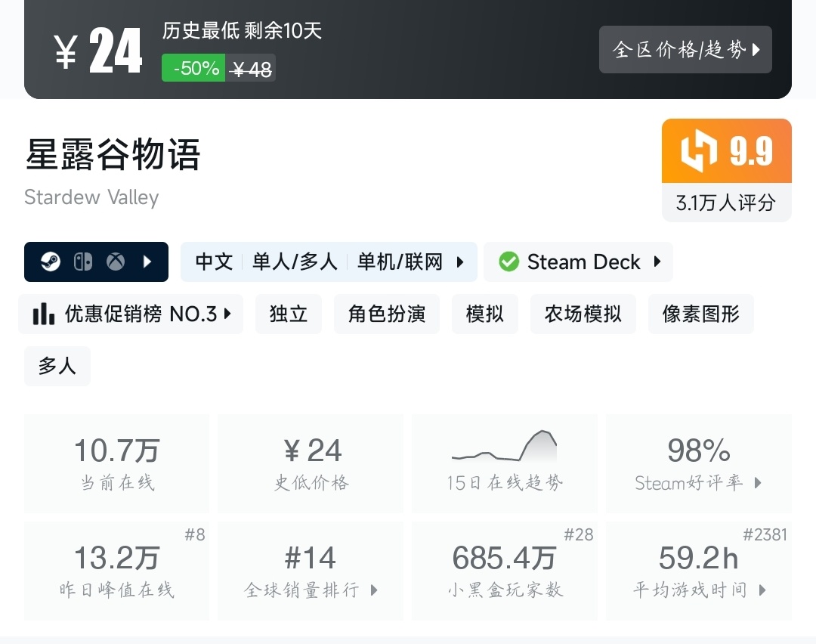Tap the Stardew Valley English subtitle
816x644 pixels.
point(91,198)
